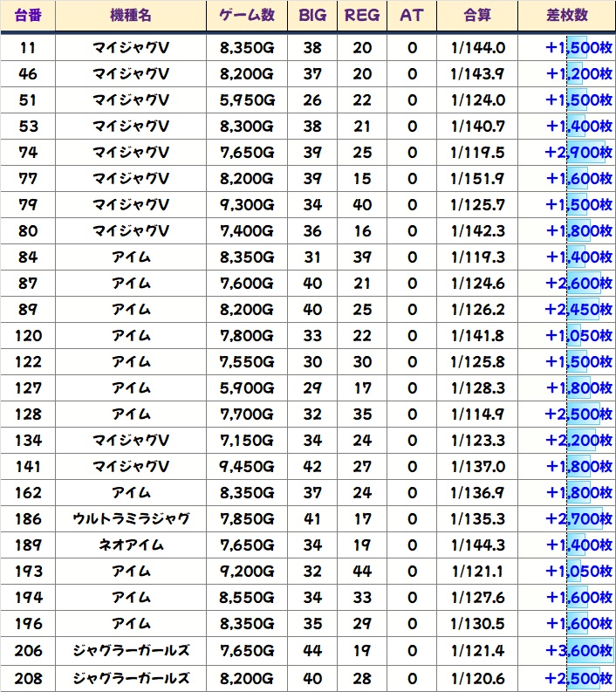The width and height of the screenshot is (616, 692).
Task: Click the +3,600枚 difference cell
Action: (567, 650)
